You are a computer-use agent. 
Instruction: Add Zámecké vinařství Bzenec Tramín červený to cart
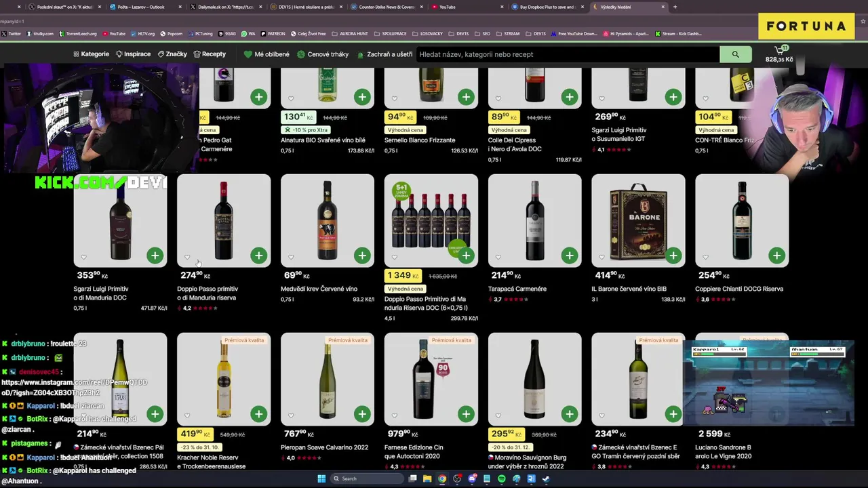point(673,414)
